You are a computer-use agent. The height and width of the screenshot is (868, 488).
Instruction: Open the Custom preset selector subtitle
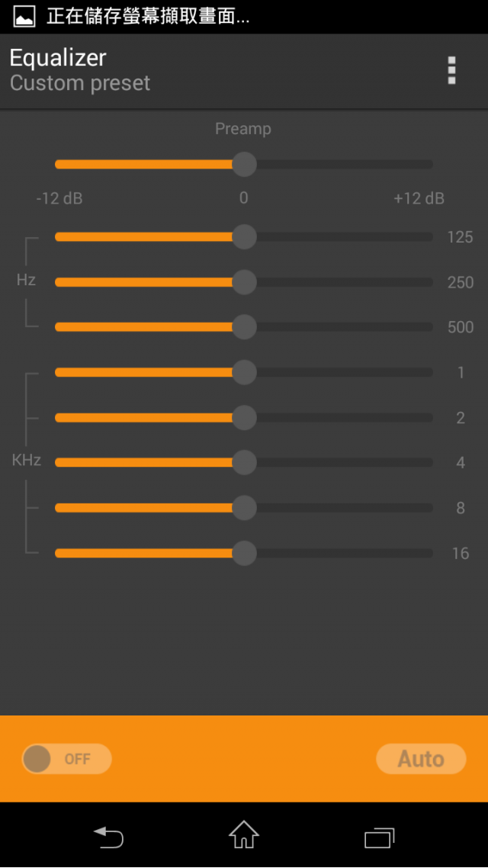[79, 83]
